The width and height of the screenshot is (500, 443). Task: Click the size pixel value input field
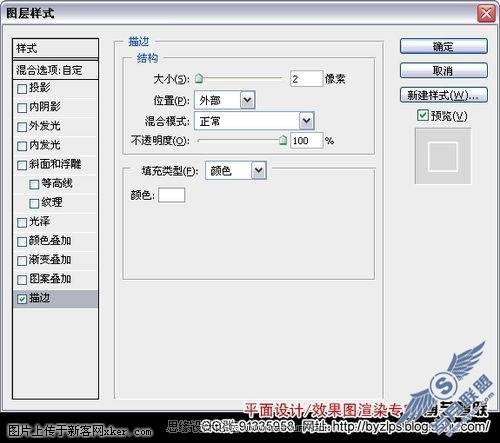pos(306,79)
